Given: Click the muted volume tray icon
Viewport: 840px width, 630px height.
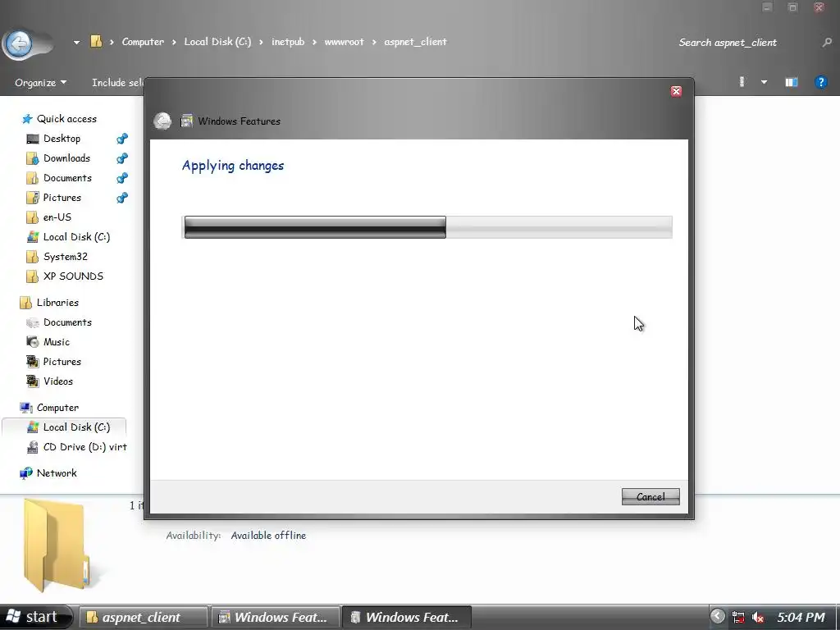Looking at the screenshot, I should tap(757, 617).
